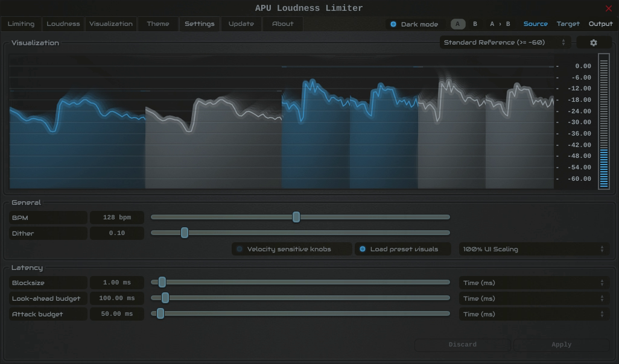The height and width of the screenshot is (364, 619).
Task: Click the Dither label
Action: click(x=48, y=233)
